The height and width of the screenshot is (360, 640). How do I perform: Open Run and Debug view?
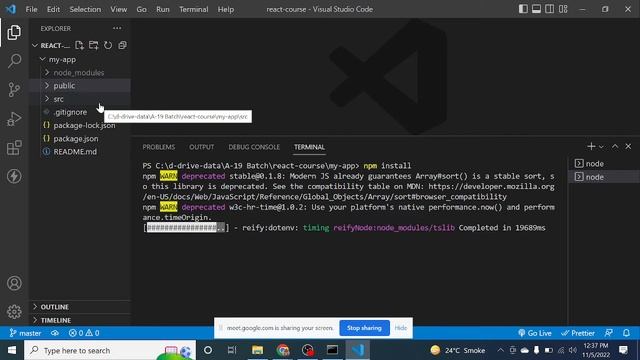[14, 119]
